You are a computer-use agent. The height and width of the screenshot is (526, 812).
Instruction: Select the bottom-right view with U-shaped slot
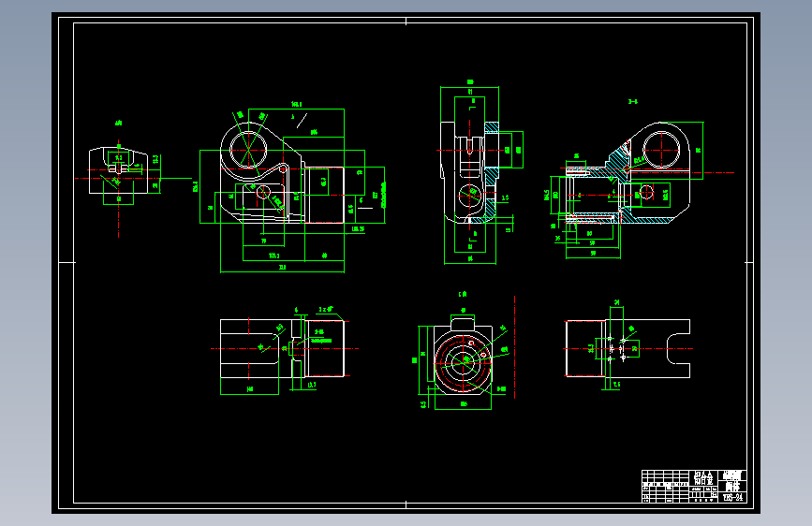coord(627,348)
